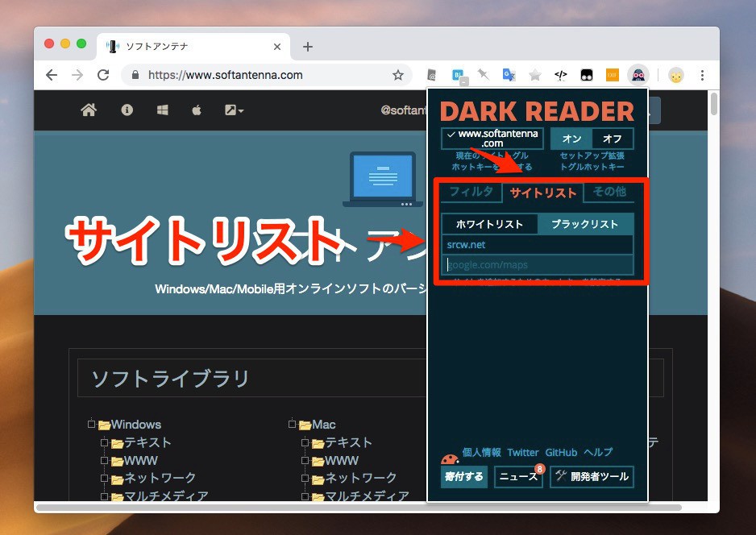Screen dimensions: 756x535
Task: Open the ニュース button
Action: pyautogui.click(x=519, y=477)
